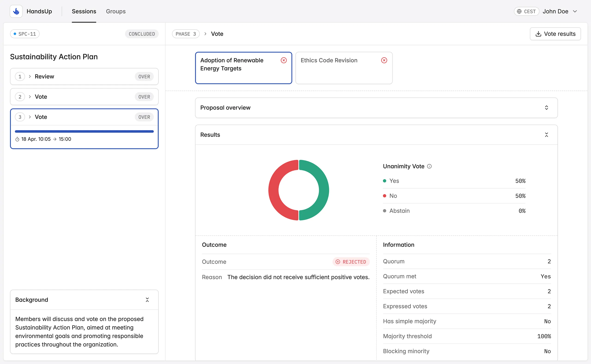Collapse the Background panel
The height and width of the screenshot is (364, 591).
tap(147, 300)
